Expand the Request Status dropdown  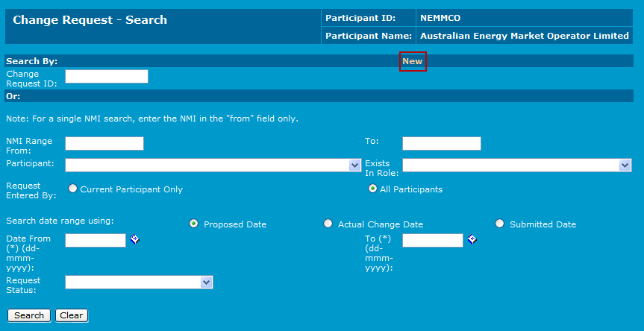(207, 282)
